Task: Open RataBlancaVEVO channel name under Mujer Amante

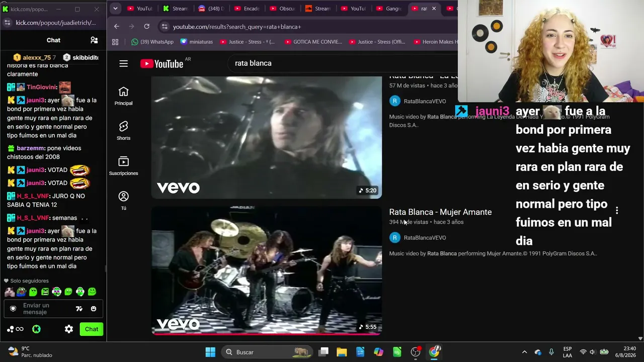Action: coord(425,238)
